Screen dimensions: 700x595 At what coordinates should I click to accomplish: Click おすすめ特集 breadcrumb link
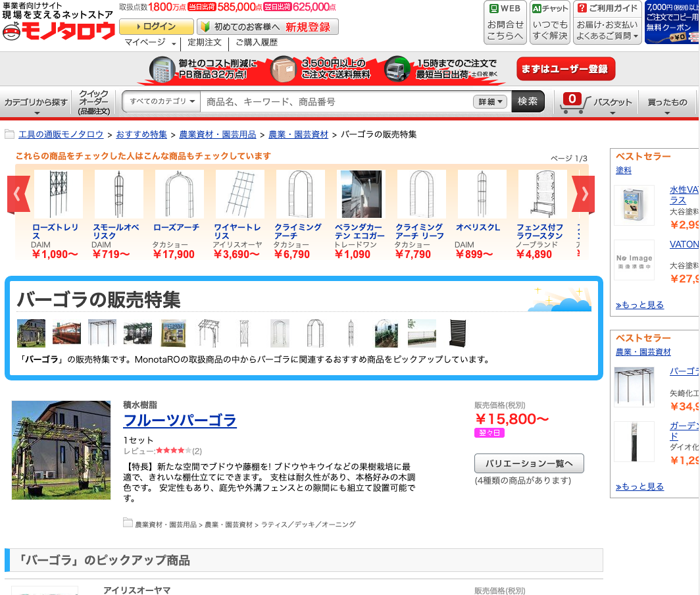coord(141,134)
